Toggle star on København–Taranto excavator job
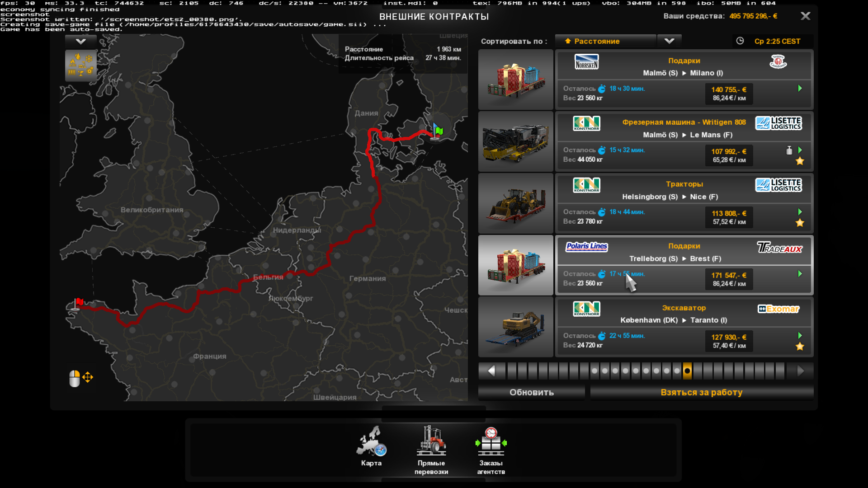This screenshot has width=868, height=488. (x=800, y=347)
